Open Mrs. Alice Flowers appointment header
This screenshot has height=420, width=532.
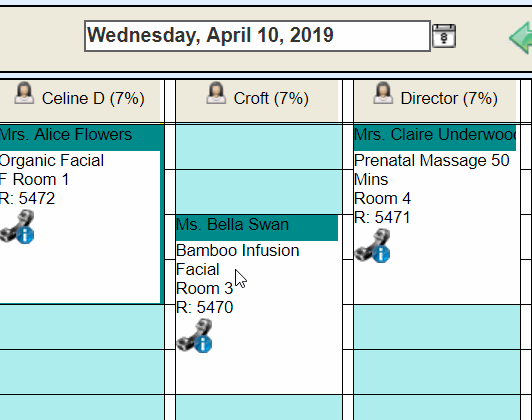80,137
